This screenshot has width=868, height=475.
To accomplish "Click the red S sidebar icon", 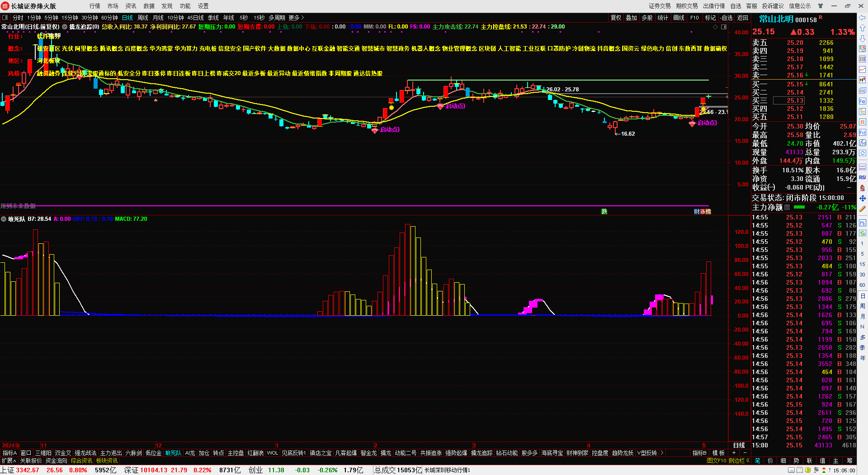I will point(863,188).
